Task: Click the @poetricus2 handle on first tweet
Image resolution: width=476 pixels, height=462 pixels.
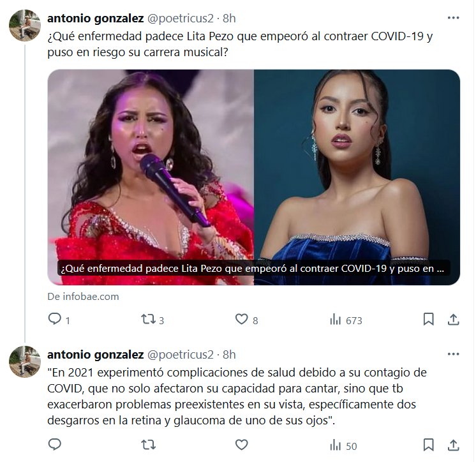Action: point(181,19)
